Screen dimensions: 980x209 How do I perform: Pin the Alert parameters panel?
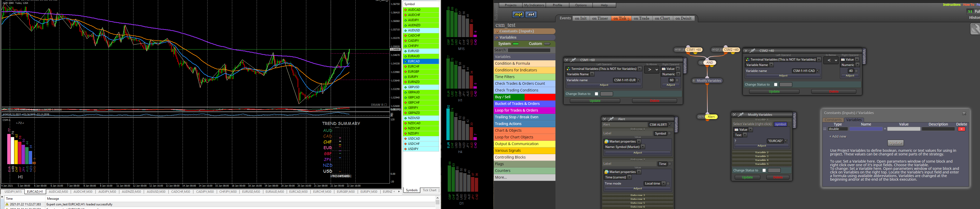click(x=610, y=119)
